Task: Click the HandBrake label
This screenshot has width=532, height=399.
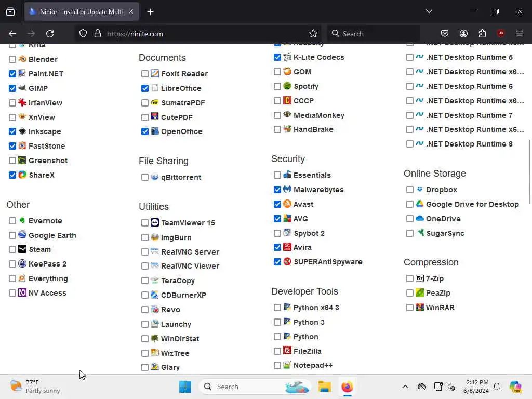Action: click(313, 129)
